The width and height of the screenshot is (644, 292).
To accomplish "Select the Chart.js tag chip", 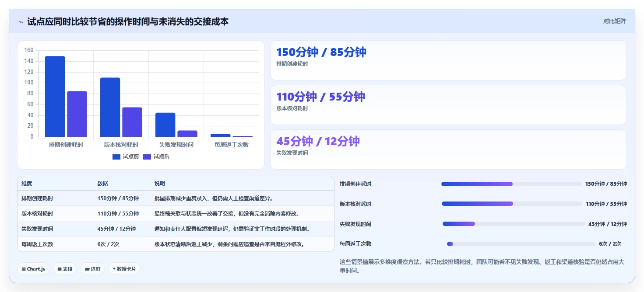I will pyautogui.click(x=33, y=269).
